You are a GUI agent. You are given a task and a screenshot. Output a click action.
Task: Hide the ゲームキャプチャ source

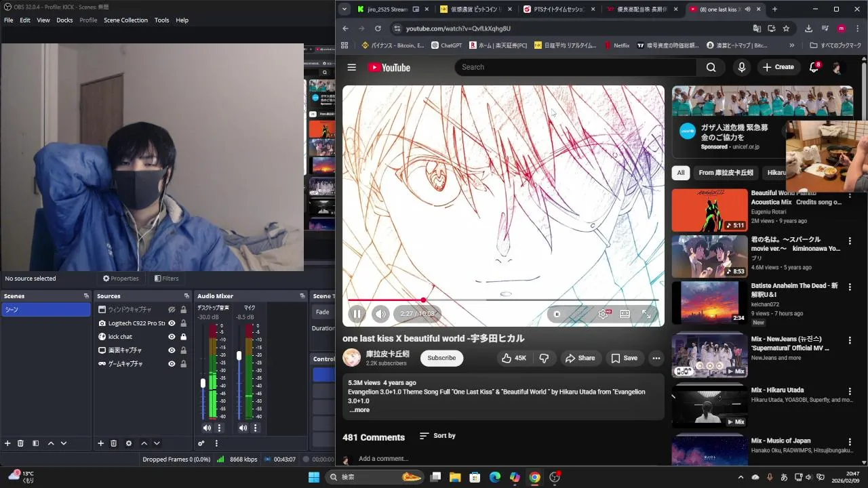tap(172, 364)
